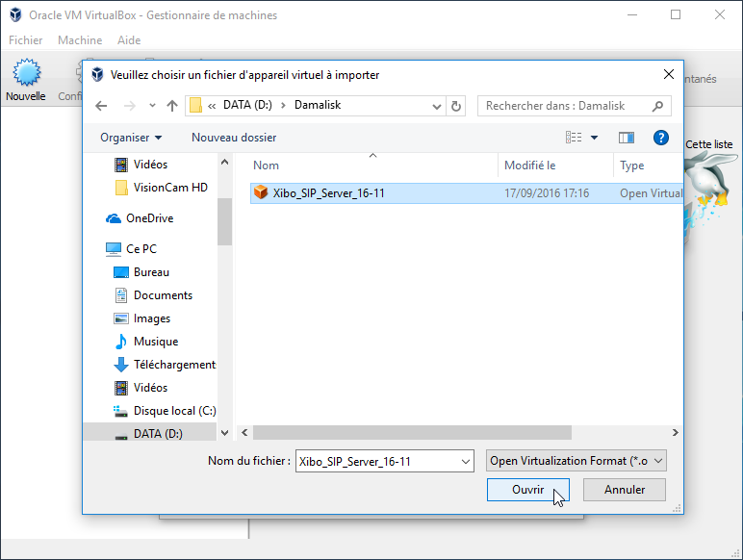Go up one folder level
743x560 pixels.
[172, 106]
